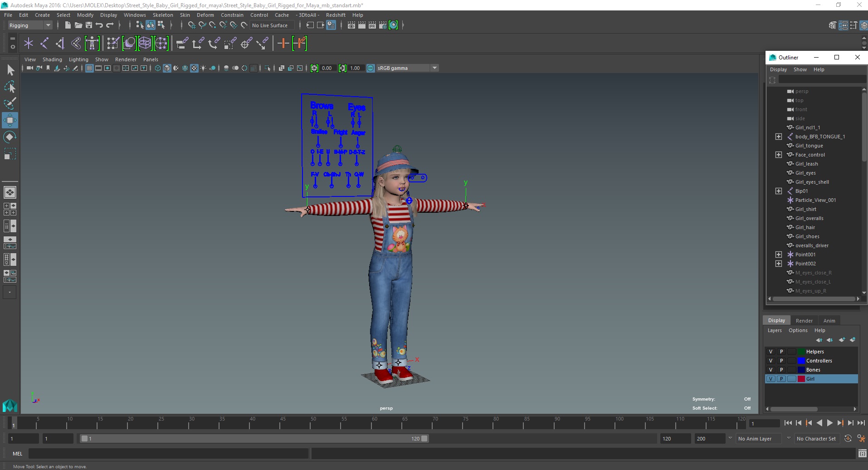The image size is (868, 470).
Task: Click the Render current frame icon
Action: [x=361, y=25]
